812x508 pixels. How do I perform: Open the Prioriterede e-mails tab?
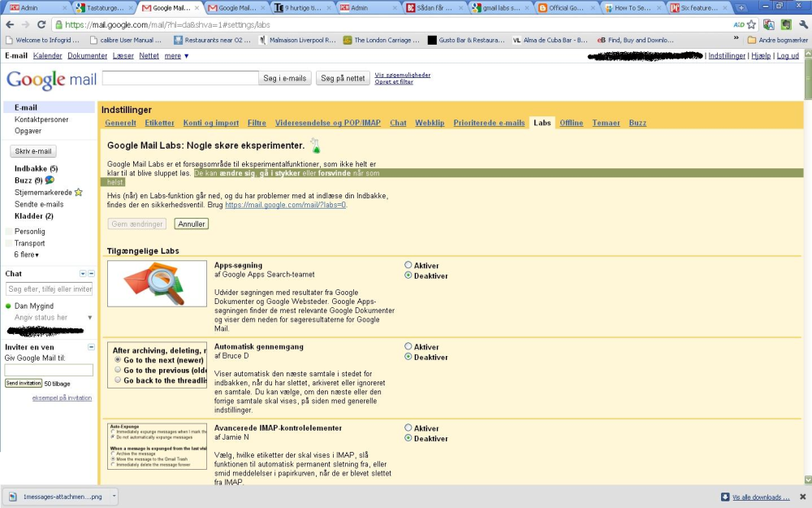(x=489, y=123)
